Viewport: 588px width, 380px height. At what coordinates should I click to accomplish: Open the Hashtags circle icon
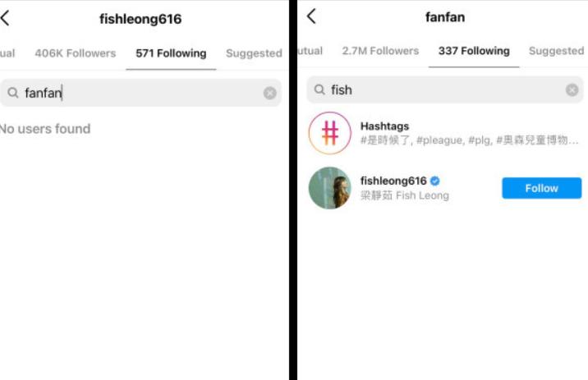point(329,133)
